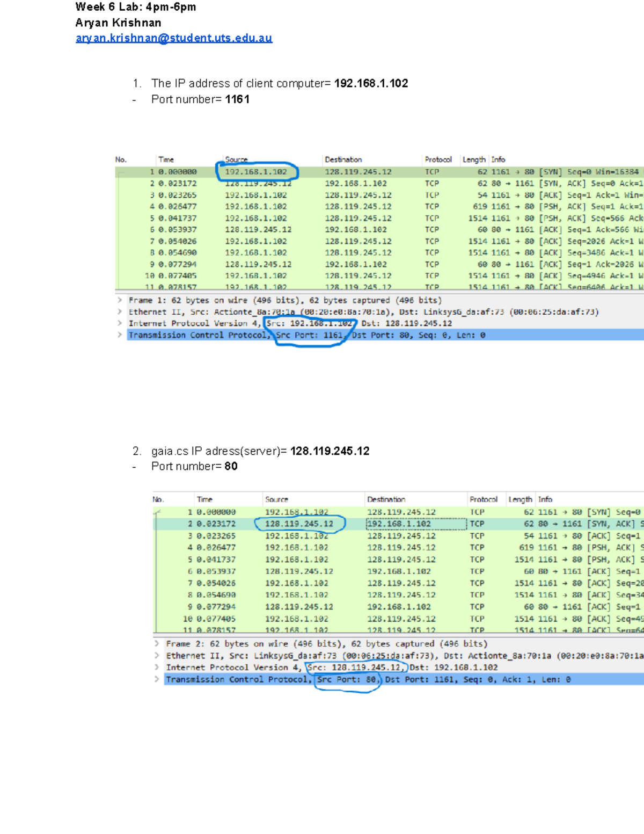This screenshot has width=644, height=834.
Task: Click Protocol column header in first capture
Action: (438, 159)
